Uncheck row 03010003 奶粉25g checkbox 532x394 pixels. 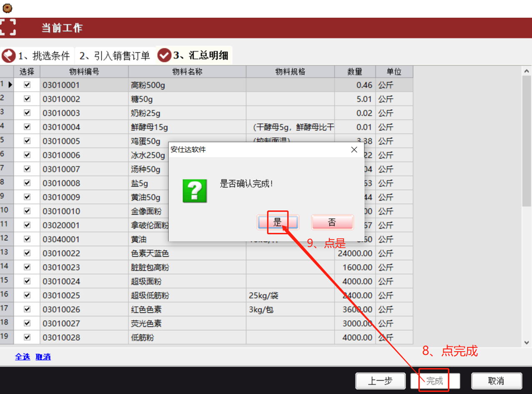27,113
